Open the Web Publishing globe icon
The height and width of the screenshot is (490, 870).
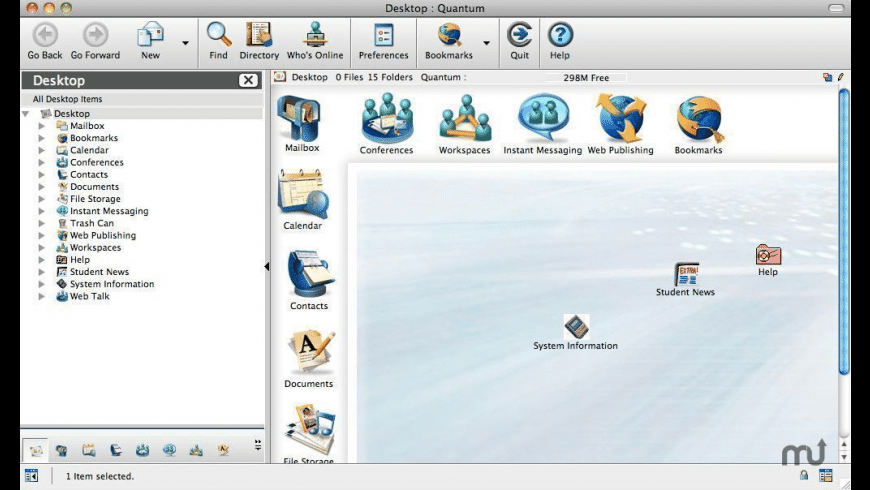coord(620,122)
